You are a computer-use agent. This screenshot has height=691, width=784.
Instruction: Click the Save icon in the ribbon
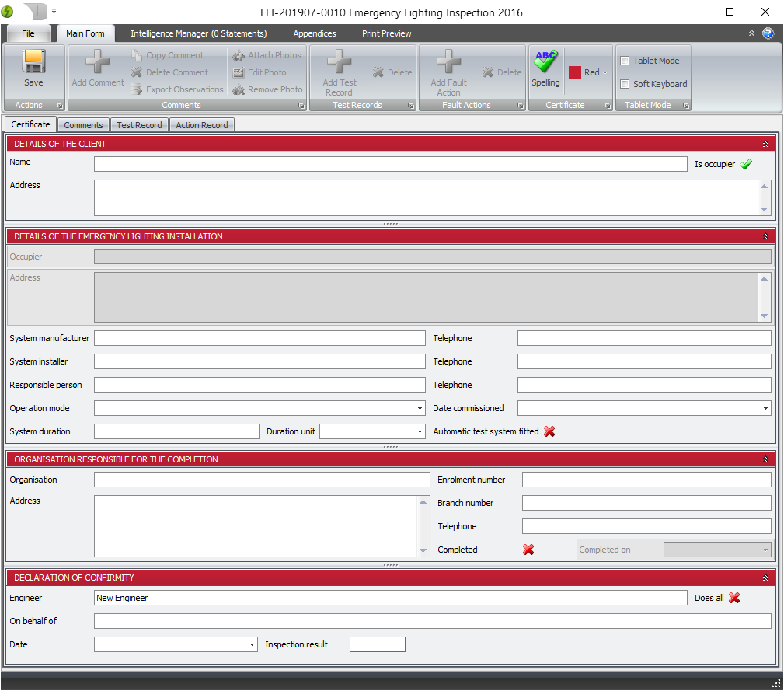pos(33,61)
